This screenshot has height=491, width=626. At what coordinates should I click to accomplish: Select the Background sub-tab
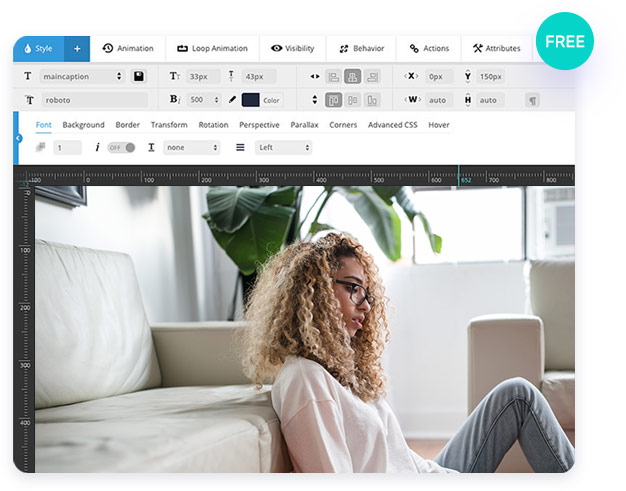click(x=83, y=125)
